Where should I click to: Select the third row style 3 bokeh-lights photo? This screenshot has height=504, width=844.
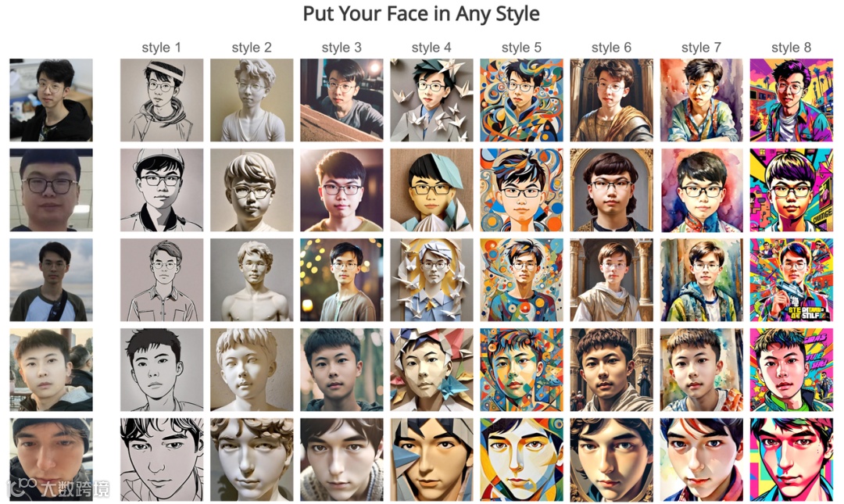[342, 280]
